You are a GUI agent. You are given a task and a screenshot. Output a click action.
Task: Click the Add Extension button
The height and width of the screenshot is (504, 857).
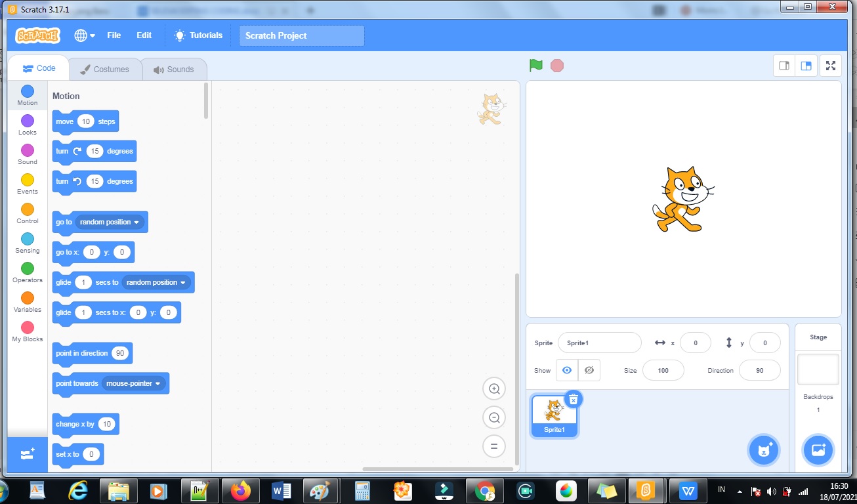[27, 454]
